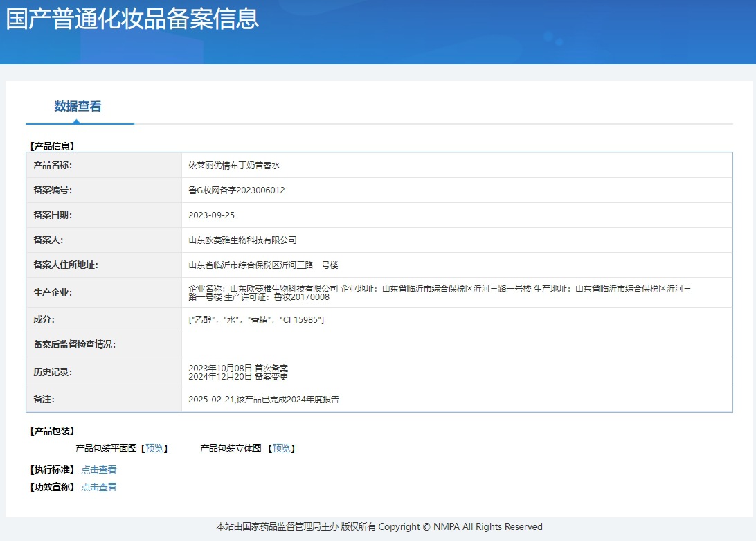The image size is (756, 541).
Task: Click the filing date 2023-09-25 value
Action: 212,215
